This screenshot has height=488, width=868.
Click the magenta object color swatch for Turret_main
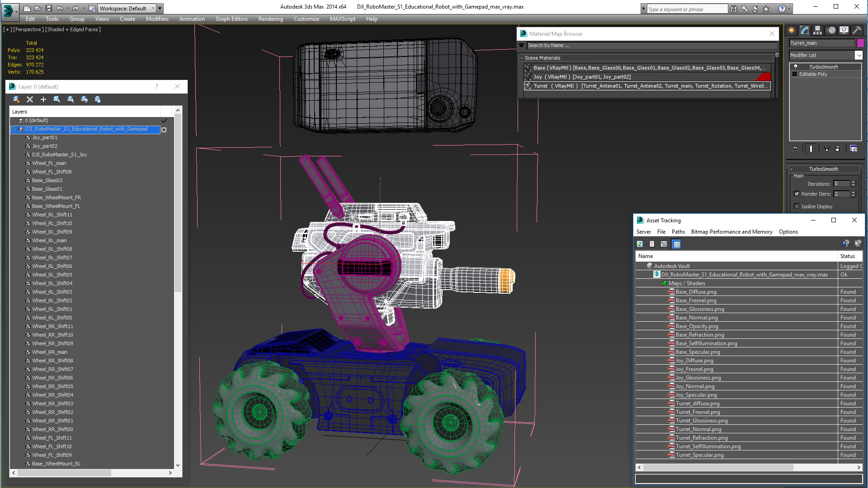point(860,43)
